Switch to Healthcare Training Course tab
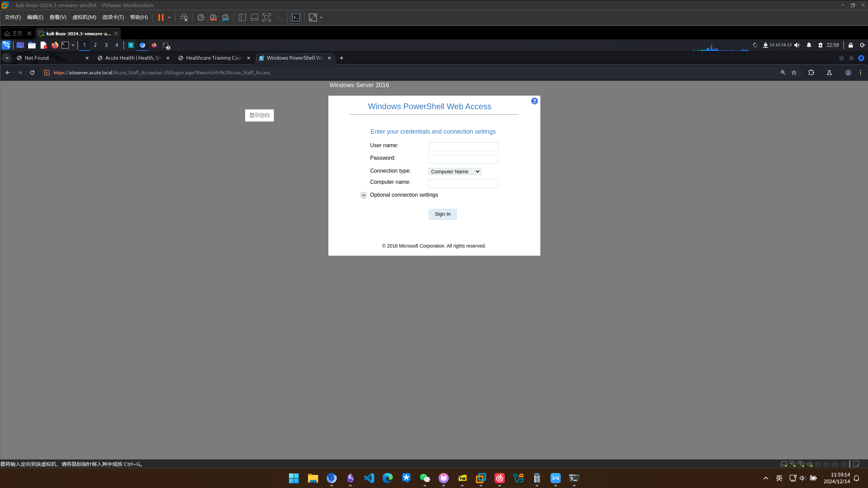 click(x=214, y=58)
